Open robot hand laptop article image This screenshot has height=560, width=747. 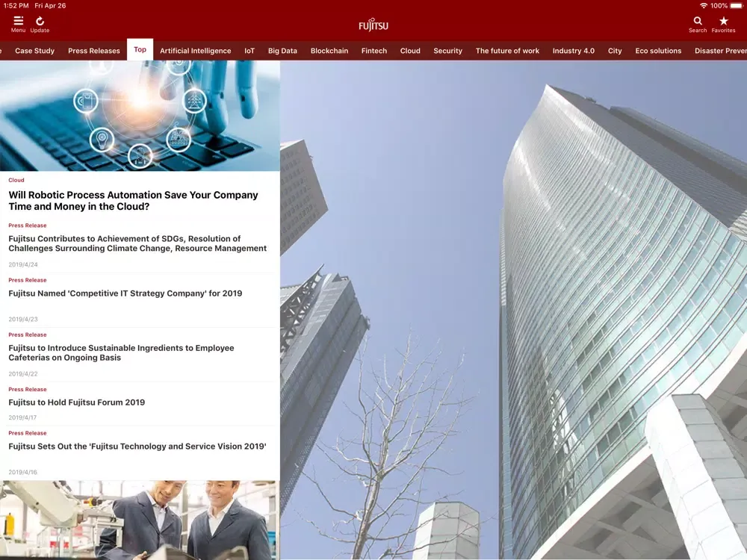140,116
